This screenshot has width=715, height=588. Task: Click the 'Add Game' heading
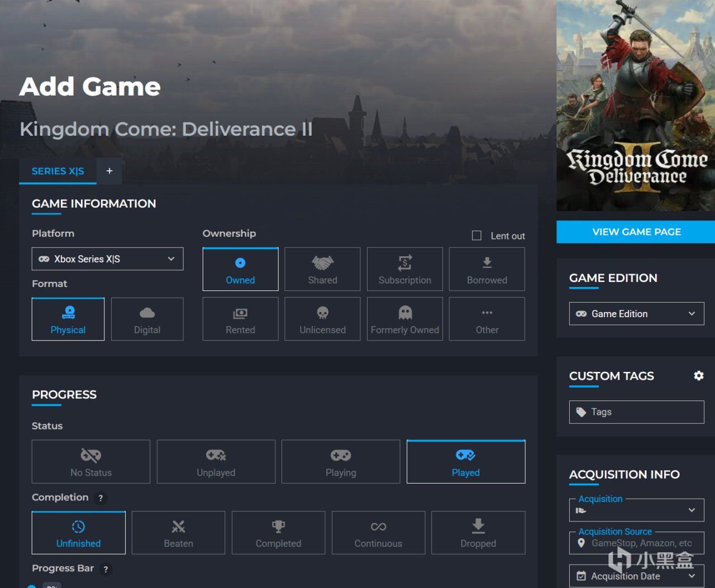tap(90, 87)
